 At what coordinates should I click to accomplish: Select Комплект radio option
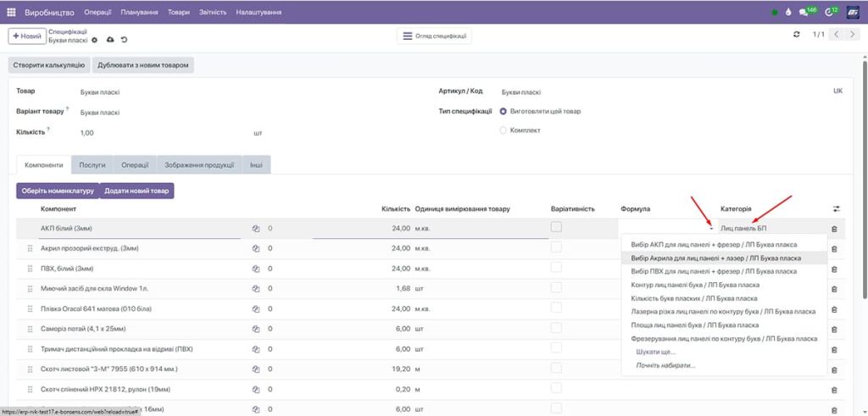coord(504,130)
